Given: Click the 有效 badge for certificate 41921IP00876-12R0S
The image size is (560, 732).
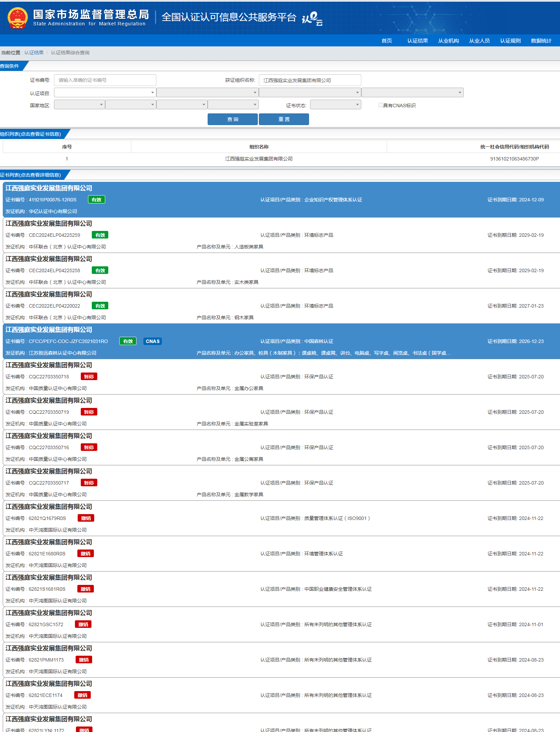Looking at the screenshot, I should [97, 200].
